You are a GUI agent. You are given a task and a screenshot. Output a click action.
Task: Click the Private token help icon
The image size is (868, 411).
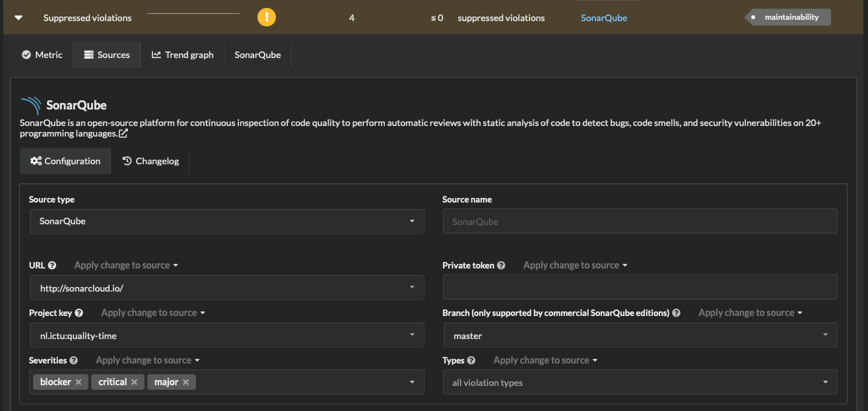click(x=501, y=265)
